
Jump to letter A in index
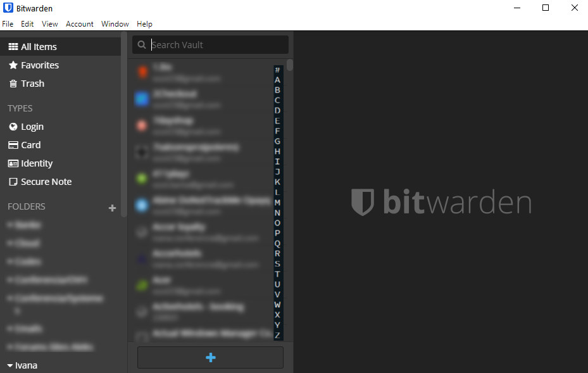point(277,80)
